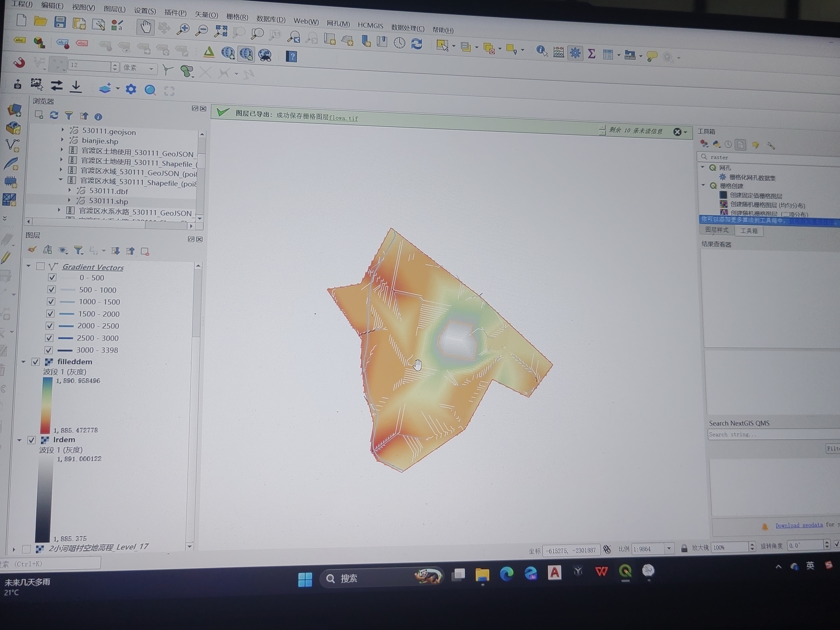
Task: Switch to the 图层样式 tab
Action: pos(717,230)
